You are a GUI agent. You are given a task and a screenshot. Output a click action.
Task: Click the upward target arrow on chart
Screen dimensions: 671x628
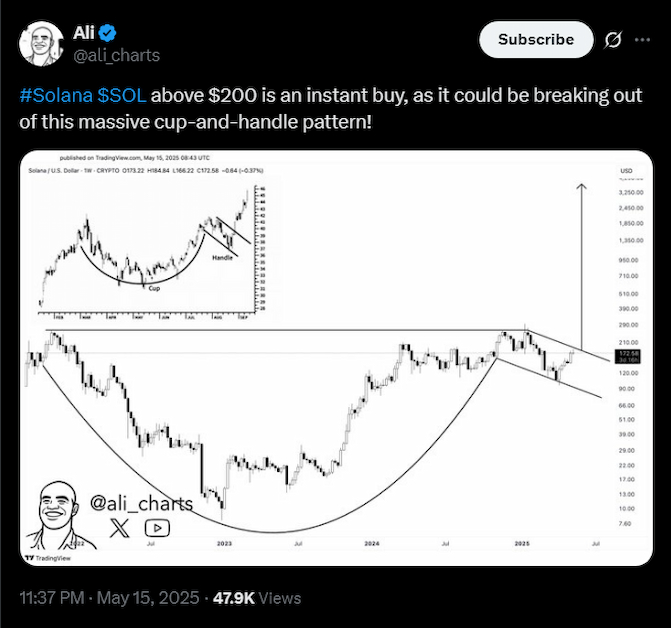click(581, 267)
